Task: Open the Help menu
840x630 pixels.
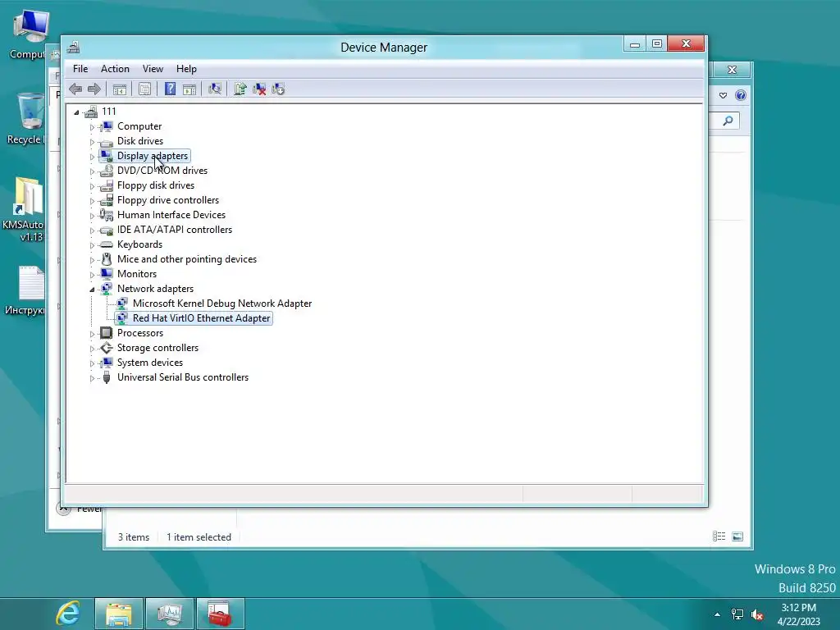Action: click(186, 69)
